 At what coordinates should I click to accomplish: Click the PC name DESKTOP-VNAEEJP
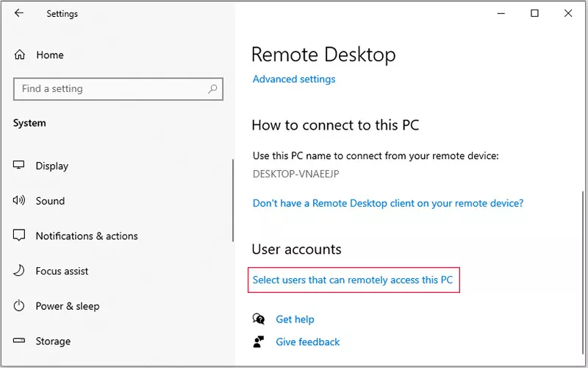point(296,174)
